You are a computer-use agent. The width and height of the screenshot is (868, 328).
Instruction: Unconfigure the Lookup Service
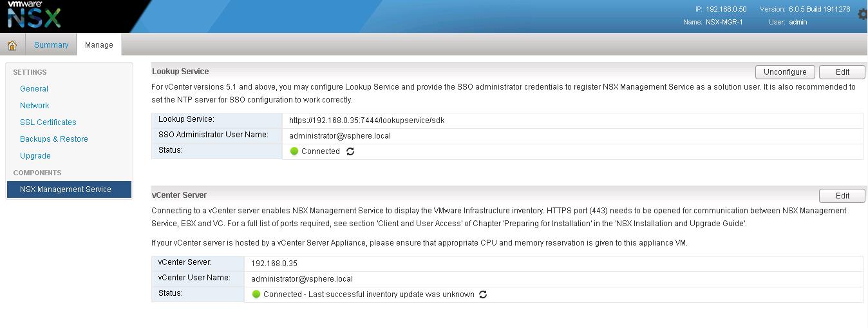[x=785, y=72]
